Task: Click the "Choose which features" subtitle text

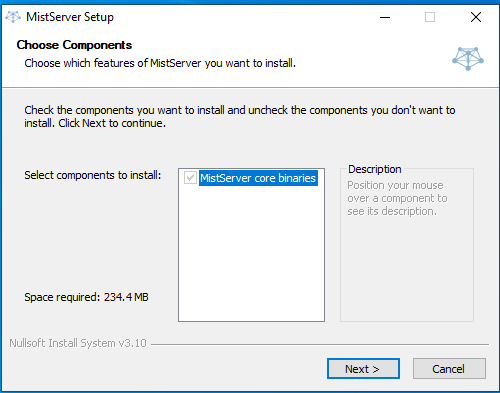Action: click(x=160, y=63)
